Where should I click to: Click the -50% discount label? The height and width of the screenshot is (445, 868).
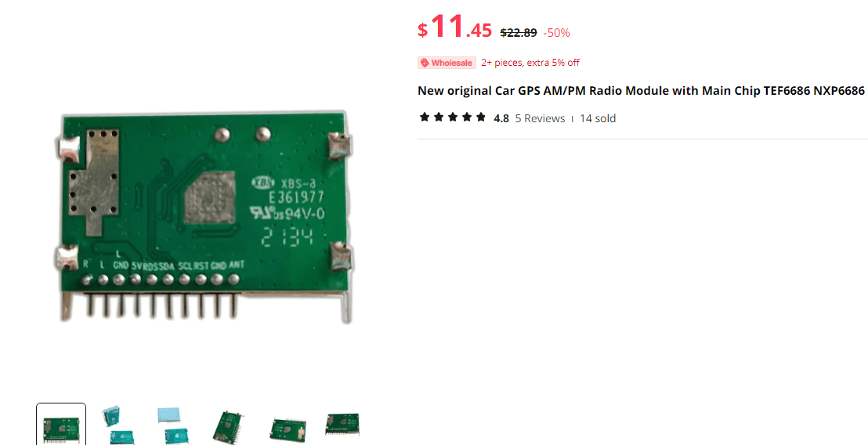click(x=556, y=33)
